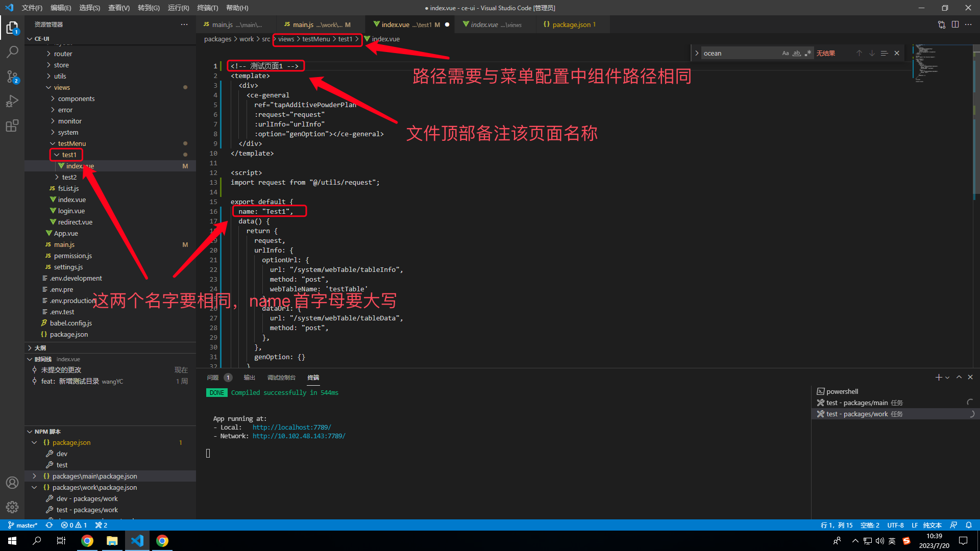Click the Manage gear icon
Image resolution: width=980 pixels, height=551 pixels.
pos(12,507)
